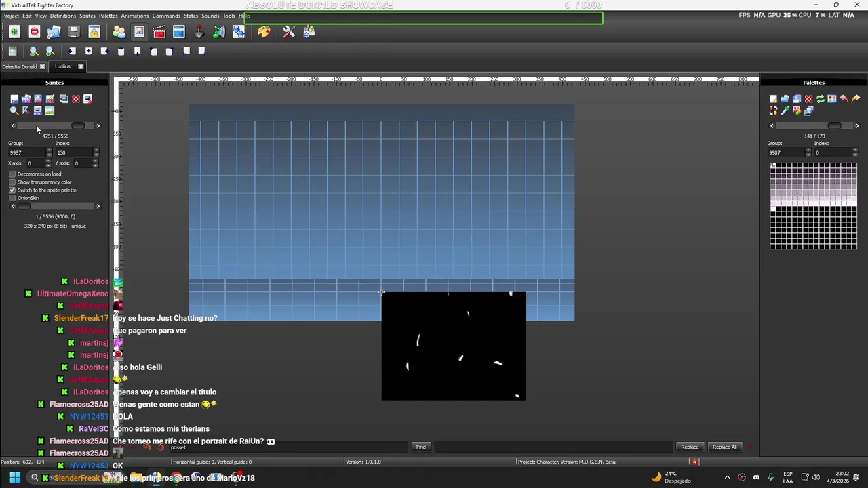Click the landscape image icon in Sprites panel
The width and height of the screenshot is (868, 488).
(x=50, y=110)
